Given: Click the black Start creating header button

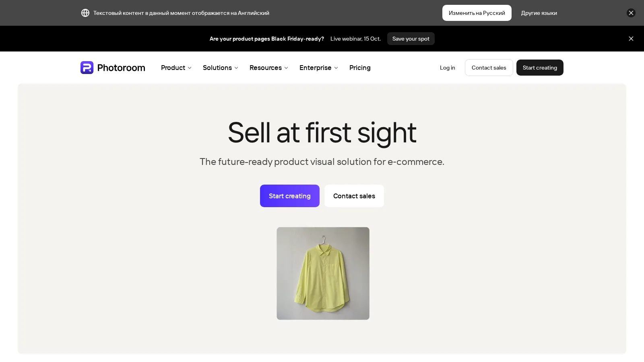Looking at the screenshot, I should [540, 68].
